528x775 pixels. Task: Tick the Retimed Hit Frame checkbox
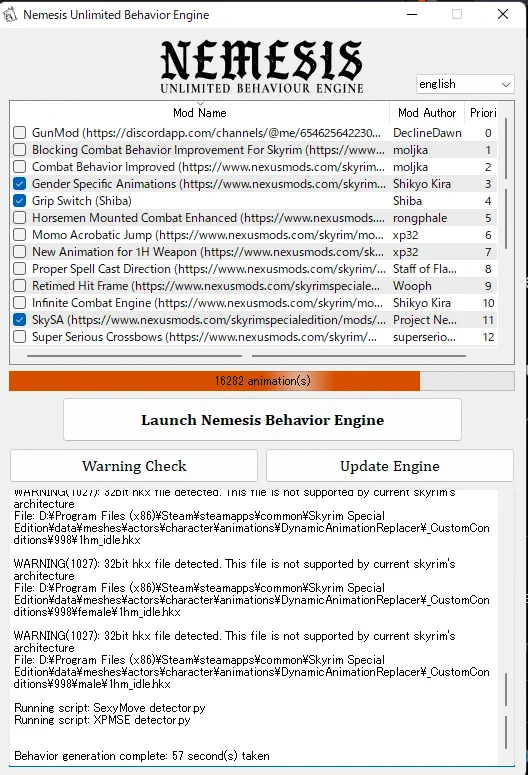tap(19, 286)
